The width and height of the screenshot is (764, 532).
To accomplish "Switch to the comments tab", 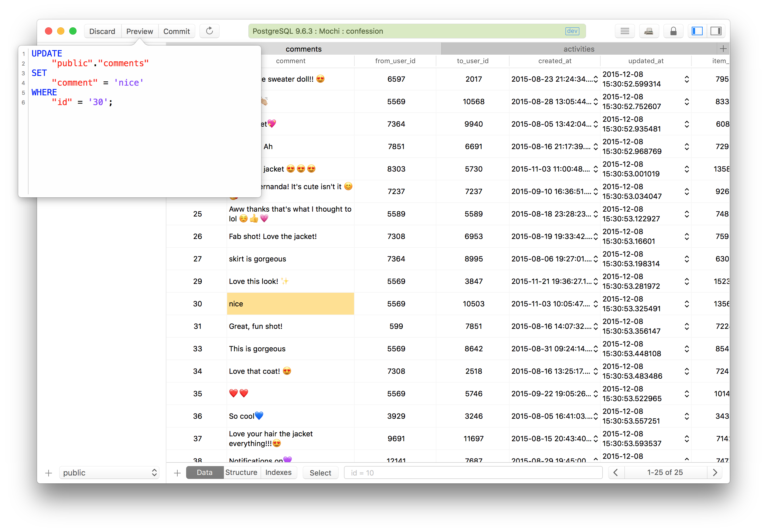I will 303,49.
